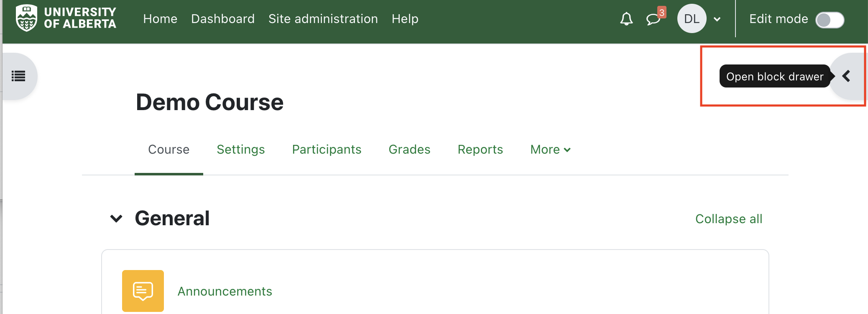Screen dimensions: 868x314
Task: Switch to the Participants tab
Action: click(x=327, y=149)
